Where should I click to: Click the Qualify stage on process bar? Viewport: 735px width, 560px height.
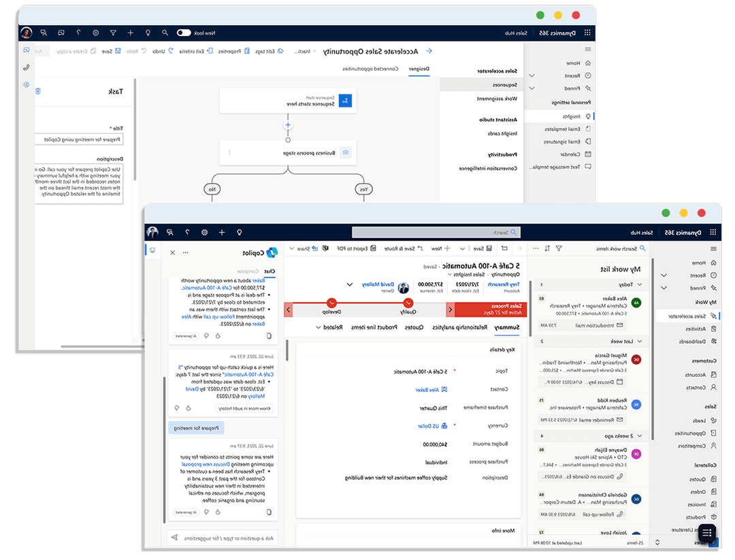pos(408,310)
